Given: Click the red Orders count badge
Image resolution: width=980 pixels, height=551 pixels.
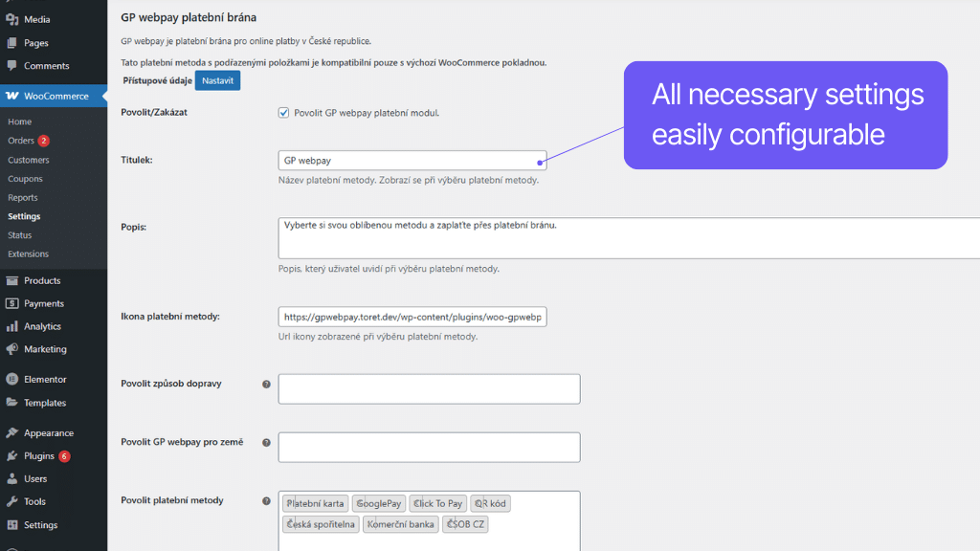Looking at the screenshot, I should pyautogui.click(x=43, y=141).
